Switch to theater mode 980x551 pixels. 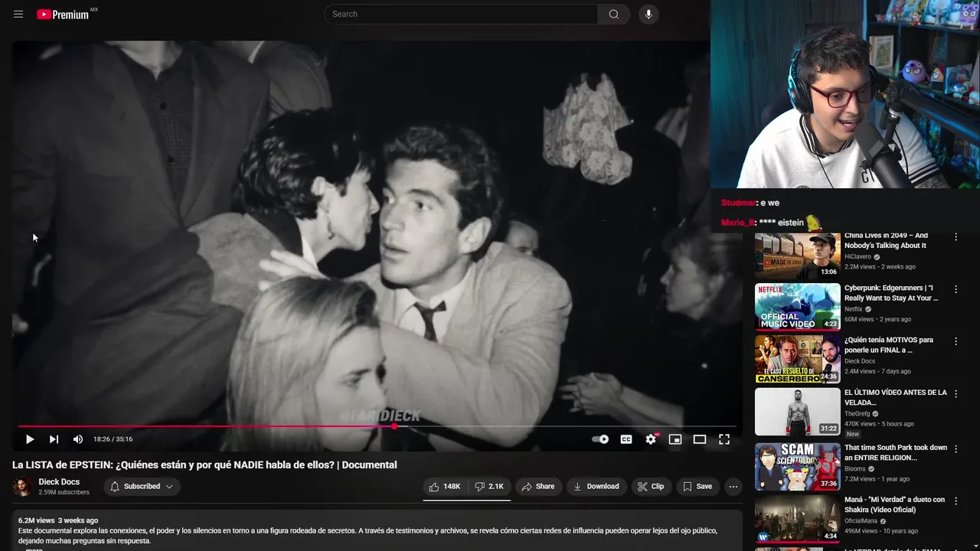(700, 439)
